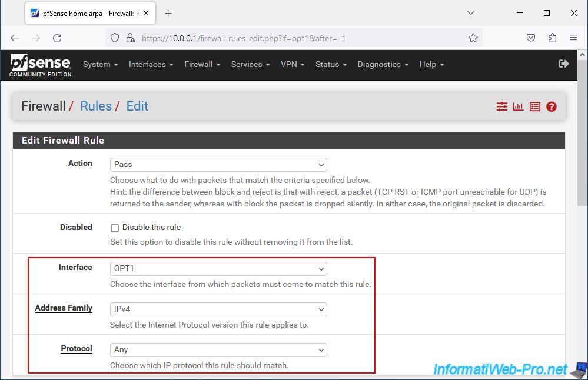588x380 pixels.
Task: Maximize the browser window
Action: click(x=547, y=13)
